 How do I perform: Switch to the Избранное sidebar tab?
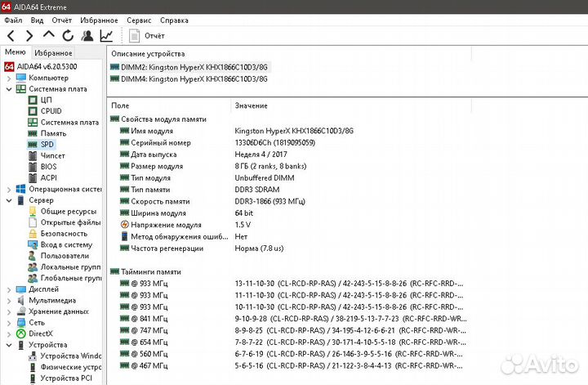[x=53, y=53]
